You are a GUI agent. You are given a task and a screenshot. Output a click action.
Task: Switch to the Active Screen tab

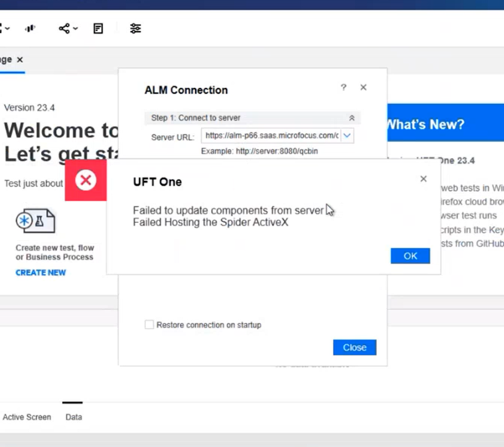click(27, 417)
